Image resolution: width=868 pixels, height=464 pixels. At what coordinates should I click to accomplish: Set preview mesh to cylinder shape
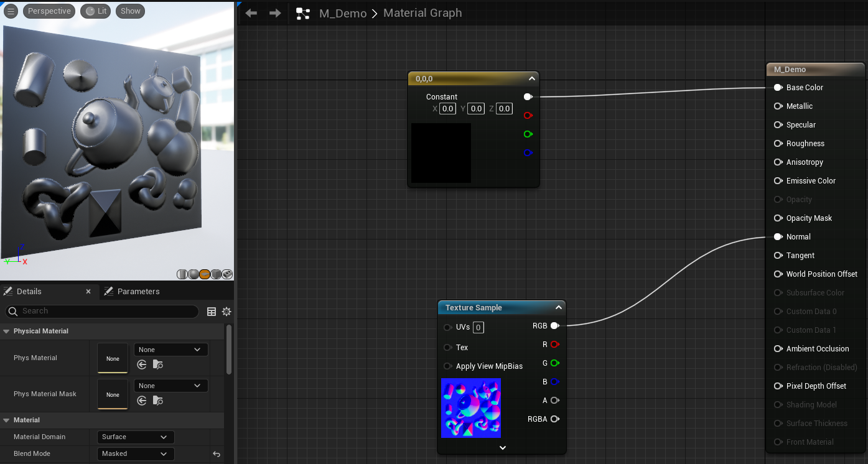coord(182,274)
